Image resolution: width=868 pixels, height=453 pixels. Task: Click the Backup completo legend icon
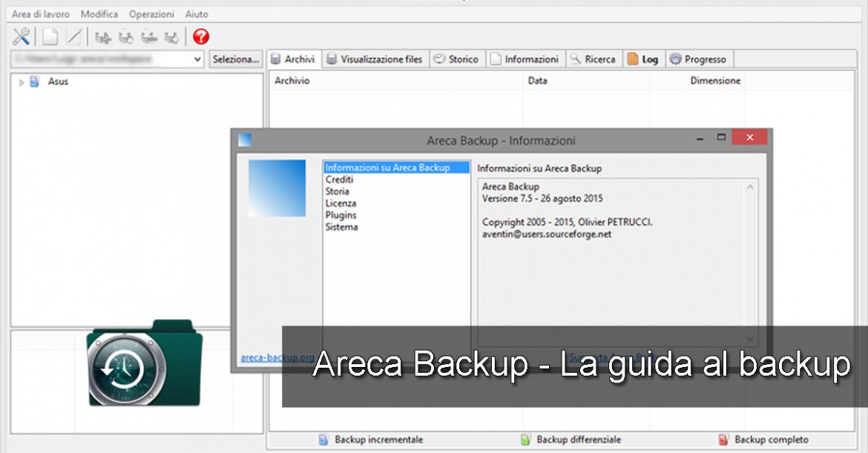[x=723, y=440]
